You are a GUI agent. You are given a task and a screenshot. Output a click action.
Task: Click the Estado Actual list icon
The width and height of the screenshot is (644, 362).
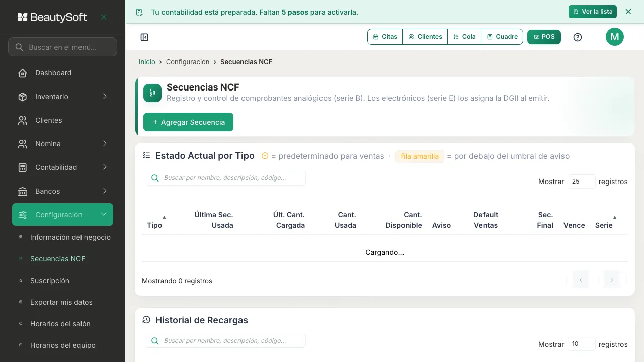[146, 155]
